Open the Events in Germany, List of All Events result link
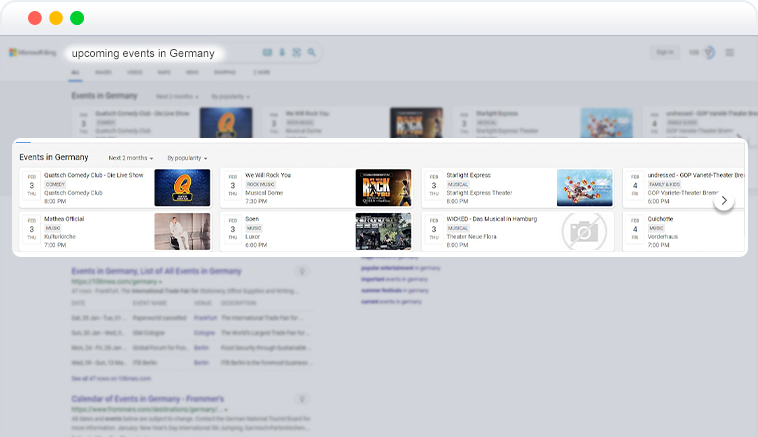758x437 pixels. click(x=156, y=271)
